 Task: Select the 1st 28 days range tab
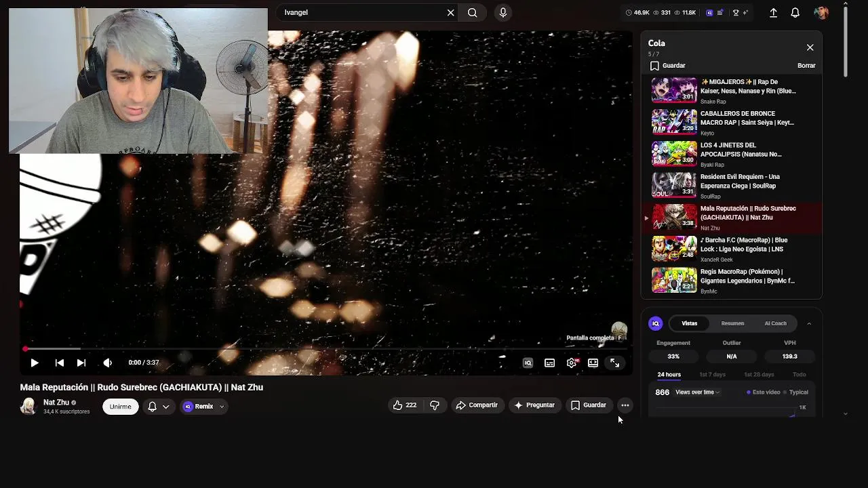(x=759, y=375)
